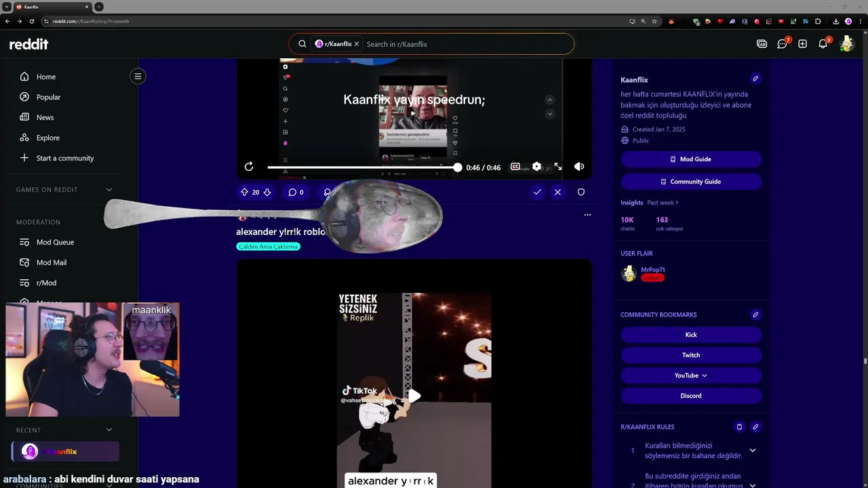Open the Twitch bookmark
This screenshot has width=868, height=488.
pyautogui.click(x=691, y=355)
